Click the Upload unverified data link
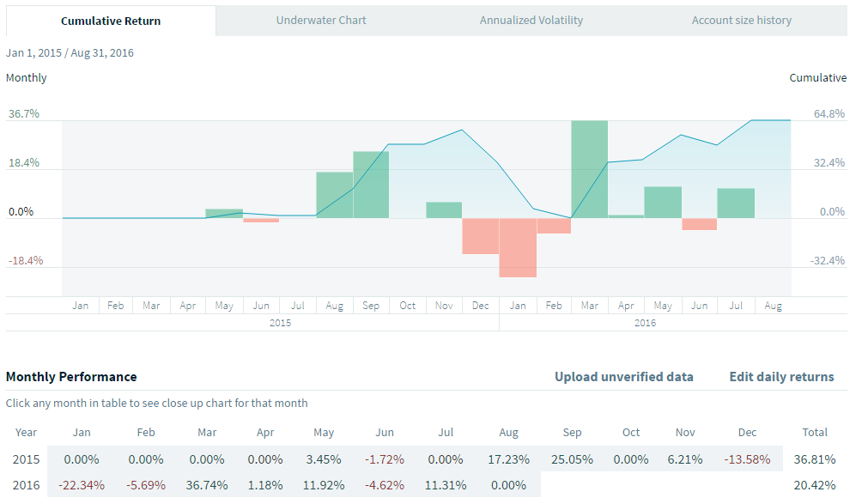 pos(624,376)
